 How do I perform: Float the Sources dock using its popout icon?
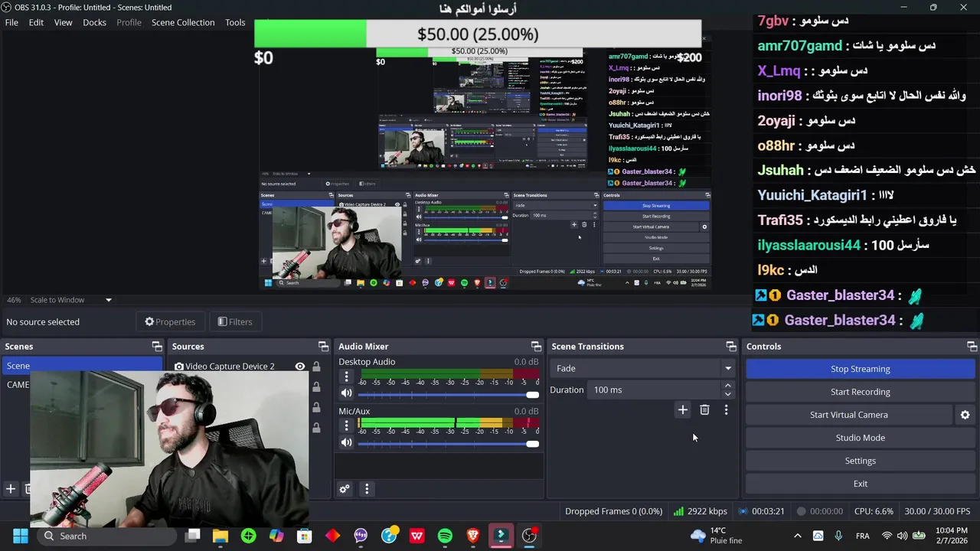323,347
